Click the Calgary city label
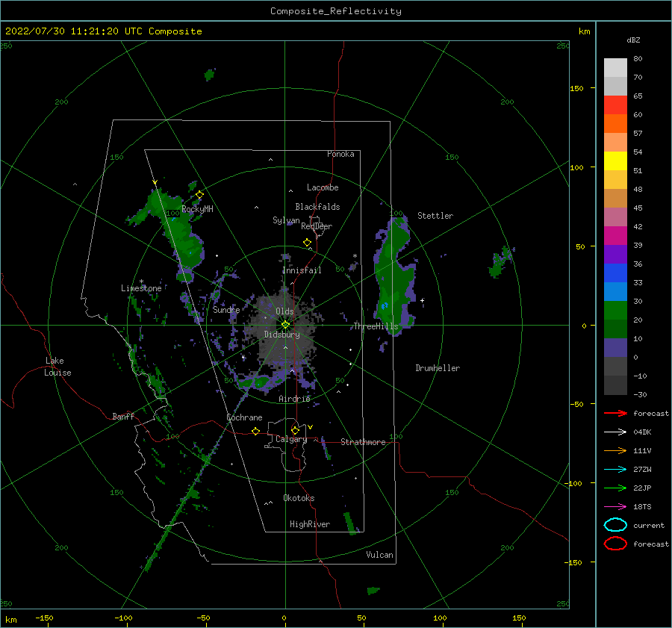 click(x=291, y=439)
